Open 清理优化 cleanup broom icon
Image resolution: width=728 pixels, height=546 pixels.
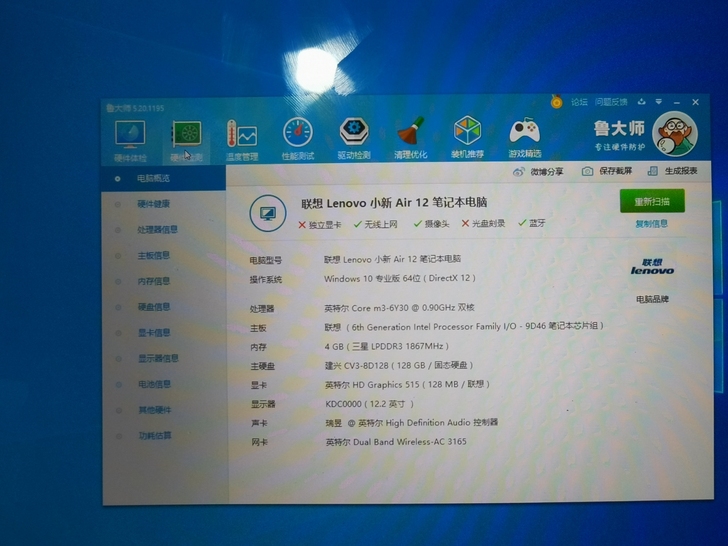411,131
